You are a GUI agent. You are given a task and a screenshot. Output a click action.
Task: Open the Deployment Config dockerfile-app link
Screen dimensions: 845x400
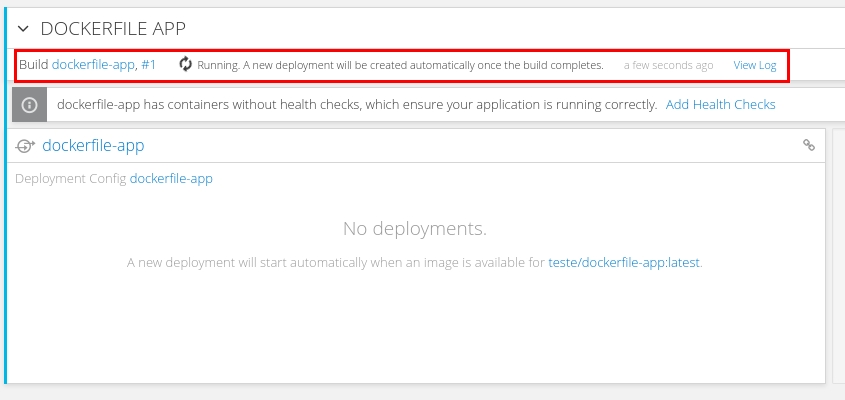pyautogui.click(x=171, y=179)
